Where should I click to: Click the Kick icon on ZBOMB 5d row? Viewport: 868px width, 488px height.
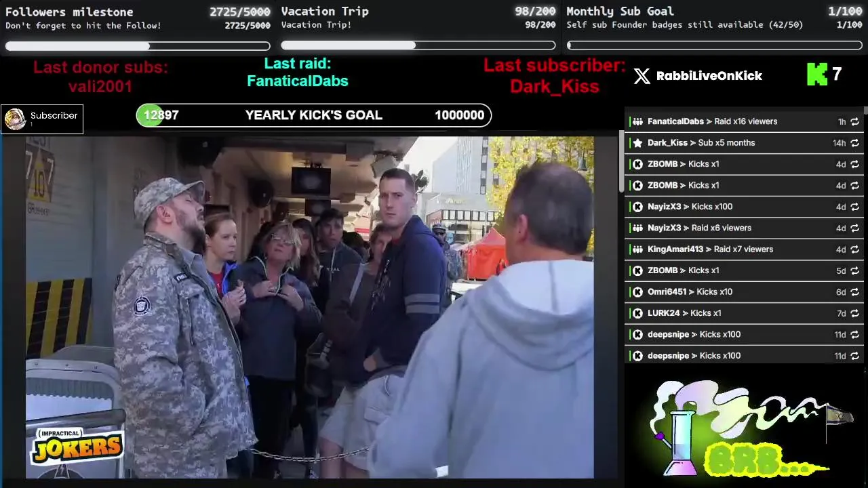tap(637, 270)
